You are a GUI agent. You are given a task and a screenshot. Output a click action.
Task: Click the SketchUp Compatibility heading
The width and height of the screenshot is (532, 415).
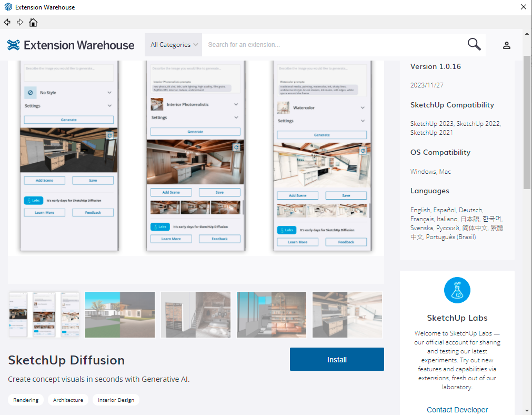452,105
